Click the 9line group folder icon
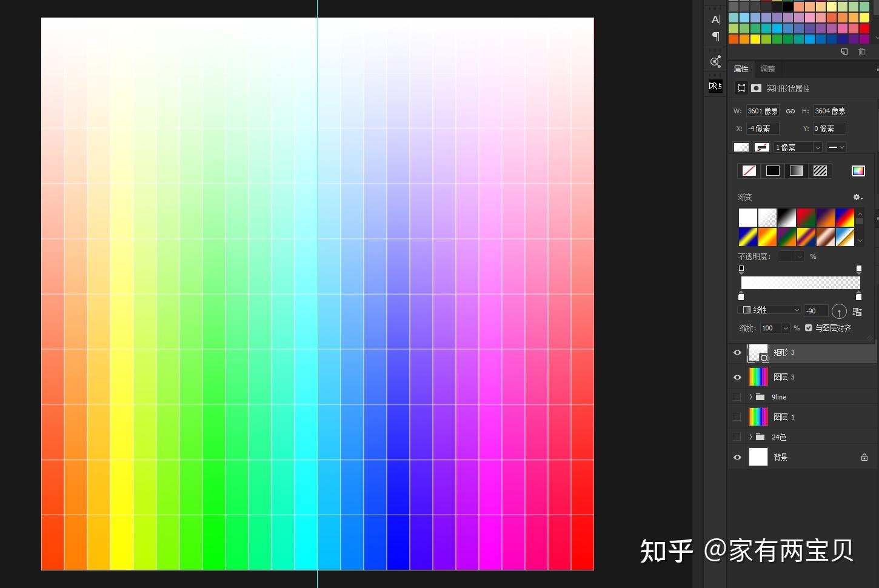The image size is (879, 588). (x=760, y=397)
